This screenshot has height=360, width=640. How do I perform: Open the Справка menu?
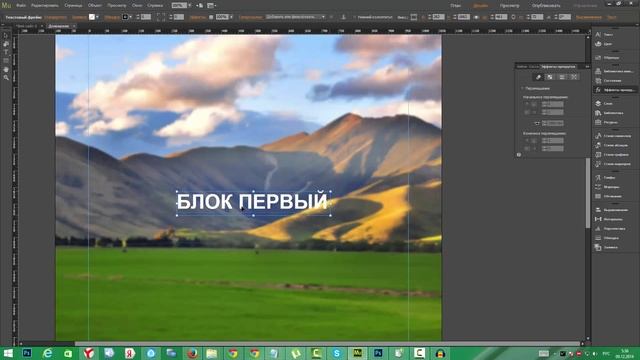click(x=155, y=5)
